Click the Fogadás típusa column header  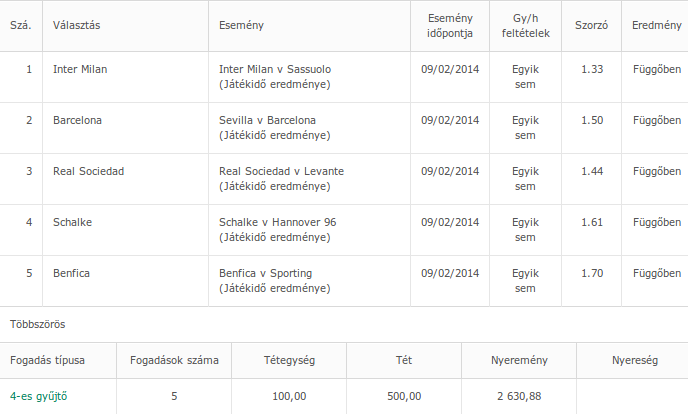47,358
